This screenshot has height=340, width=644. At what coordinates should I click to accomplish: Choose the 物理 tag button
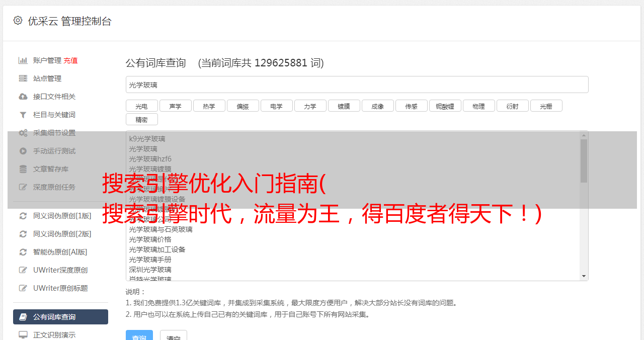[x=478, y=106]
